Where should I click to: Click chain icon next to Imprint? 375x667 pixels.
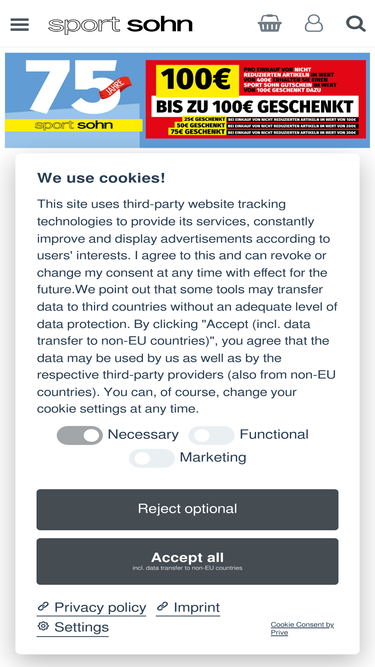(x=162, y=606)
